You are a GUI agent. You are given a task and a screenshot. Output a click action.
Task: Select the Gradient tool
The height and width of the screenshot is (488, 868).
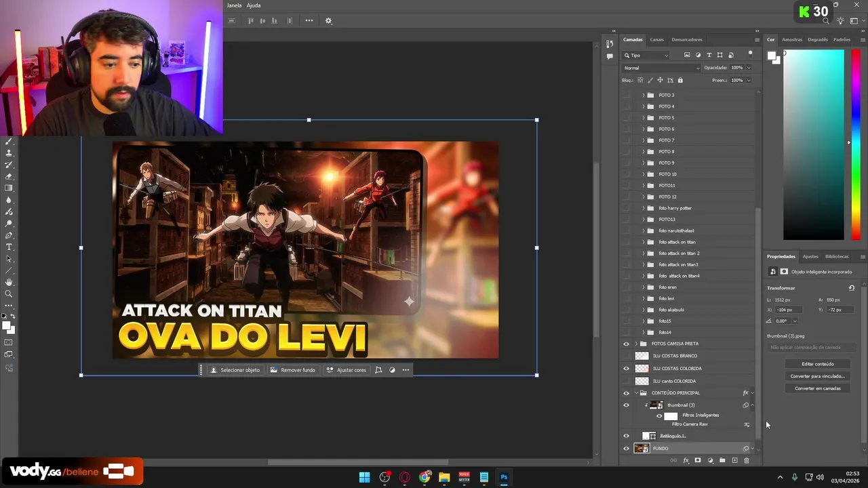pyautogui.click(x=9, y=188)
